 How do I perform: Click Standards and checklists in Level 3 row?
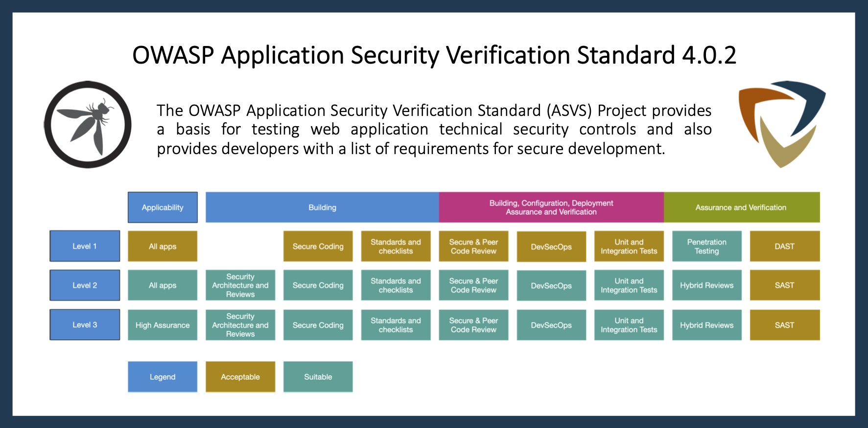click(x=396, y=325)
